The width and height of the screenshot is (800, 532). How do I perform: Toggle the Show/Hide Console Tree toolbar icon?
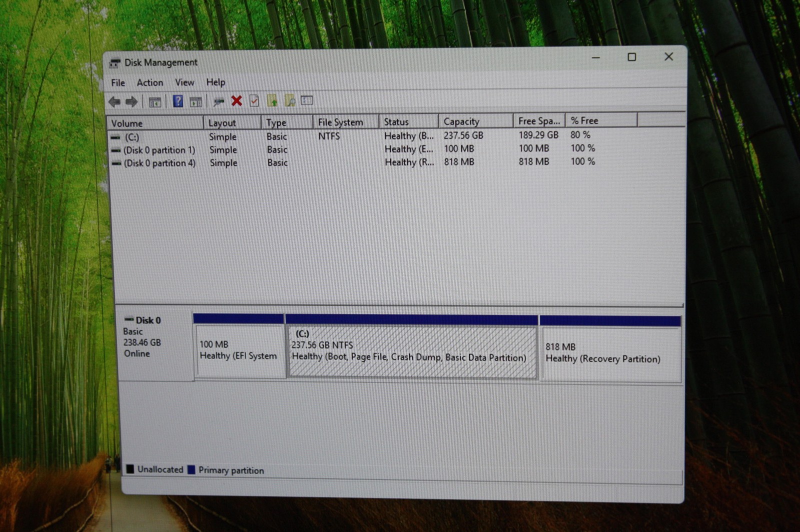point(155,102)
